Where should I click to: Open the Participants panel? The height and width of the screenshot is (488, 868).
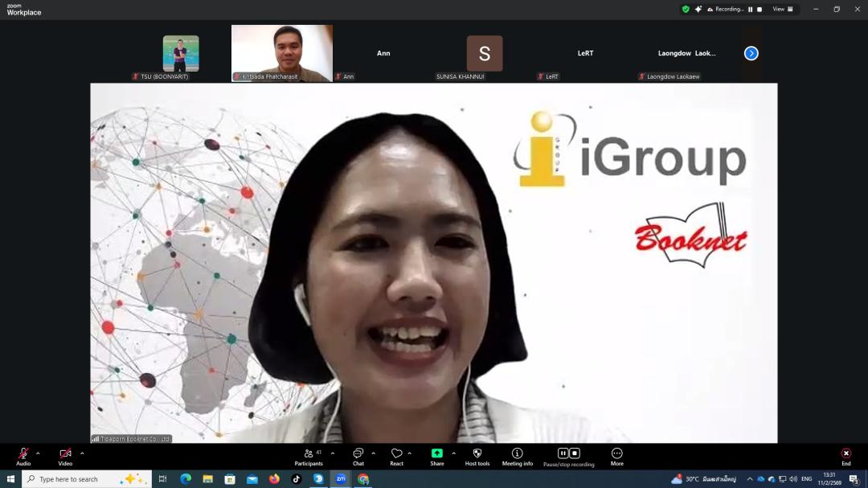click(309, 455)
